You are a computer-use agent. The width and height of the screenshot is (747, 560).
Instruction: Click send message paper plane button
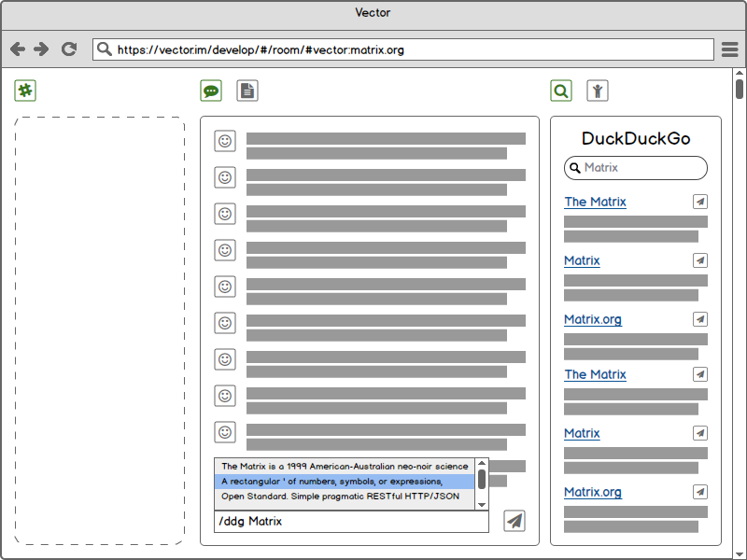514,521
